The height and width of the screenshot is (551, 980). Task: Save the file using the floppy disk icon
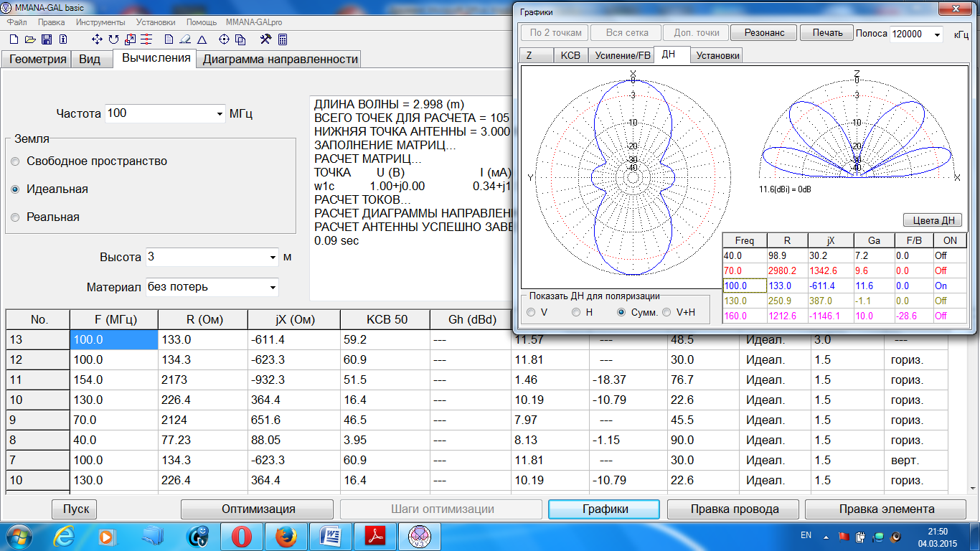pos(47,39)
